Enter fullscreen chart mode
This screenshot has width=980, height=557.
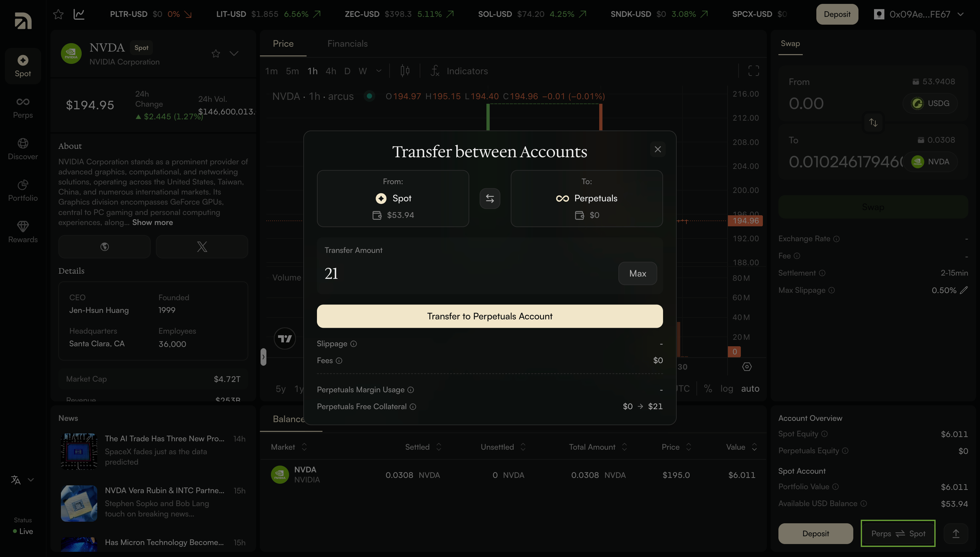754,71
